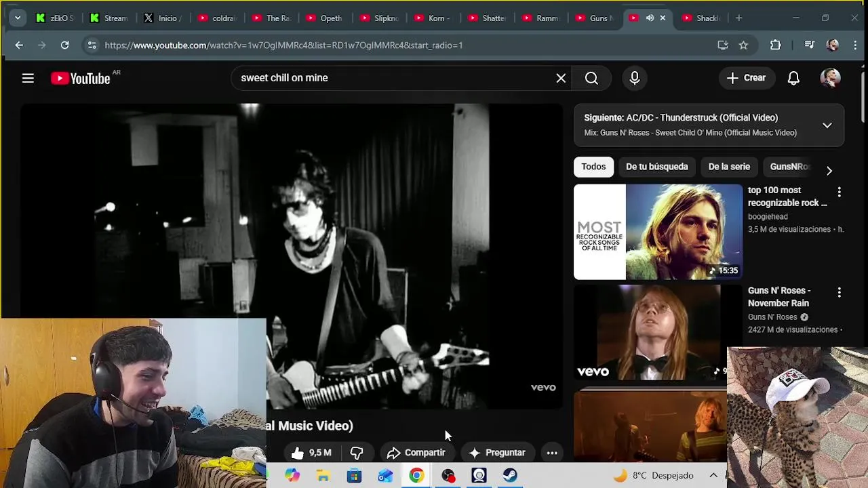This screenshot has width=868, height=488.
Task: Click the magnifying glass search button
Action: pos(591,78)
